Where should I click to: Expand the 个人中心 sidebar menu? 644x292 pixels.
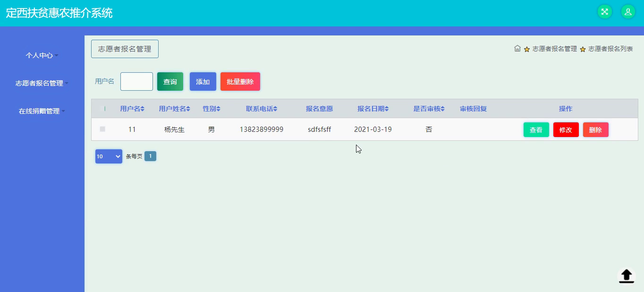tap(42, 55)
